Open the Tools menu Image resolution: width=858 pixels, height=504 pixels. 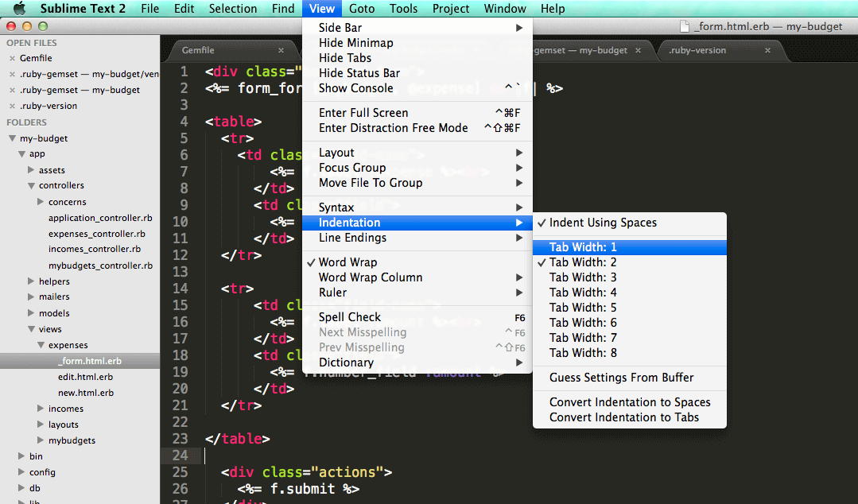coord(403,9)
